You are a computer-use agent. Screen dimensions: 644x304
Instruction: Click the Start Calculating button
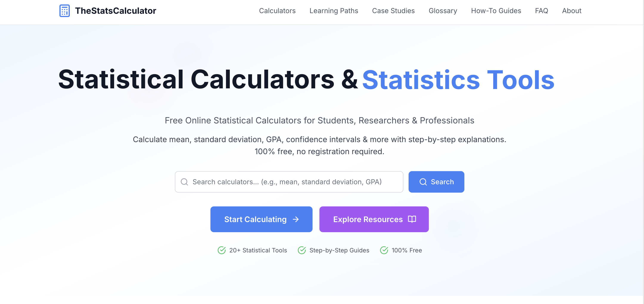pos(261,219)
